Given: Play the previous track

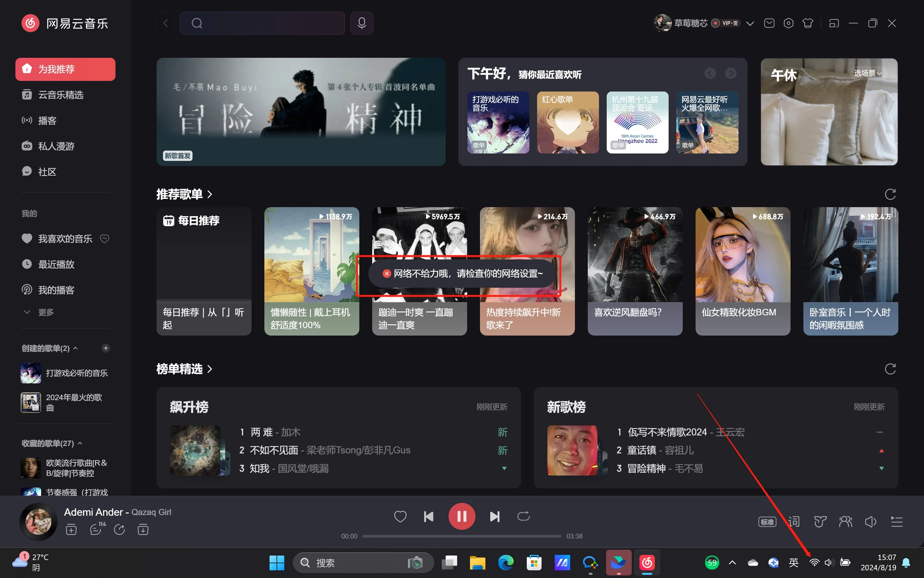Looking at the screenshot, I should point(428,516).
